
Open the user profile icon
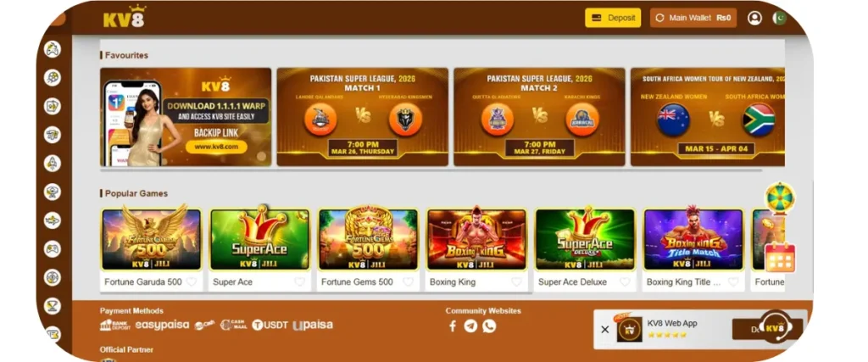(x=754, y=18)
